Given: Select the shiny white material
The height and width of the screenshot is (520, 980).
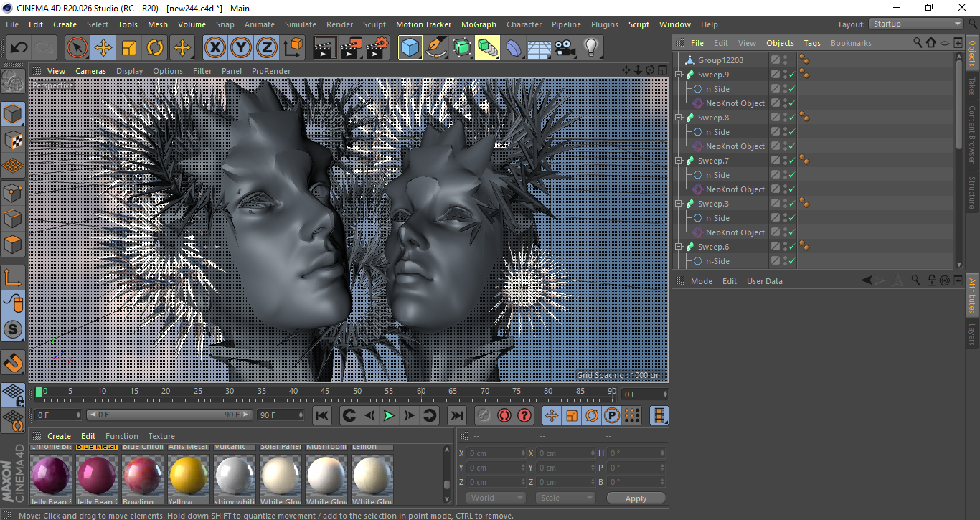Looking at the screenshot, I should pos(235,476).
